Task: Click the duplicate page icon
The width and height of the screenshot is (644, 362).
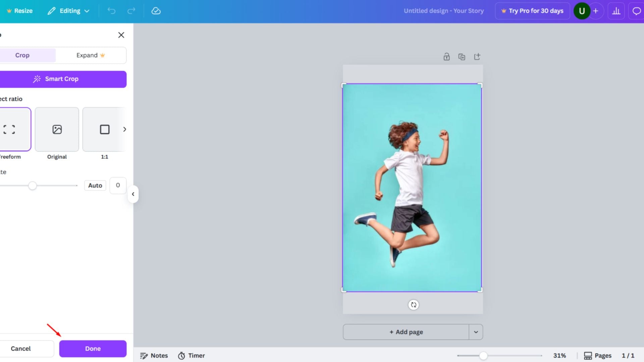Action: point(462,57)
